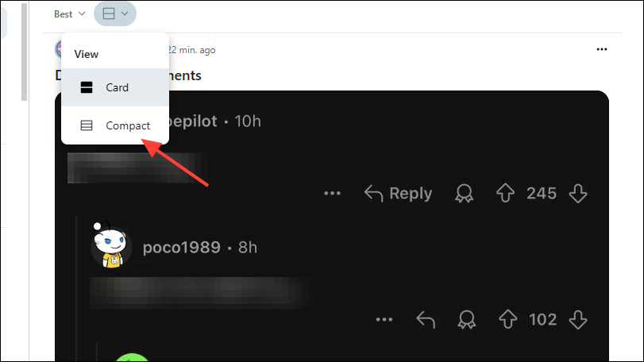
Task: Click the Compact view list icon
Action: pos(87,125)
